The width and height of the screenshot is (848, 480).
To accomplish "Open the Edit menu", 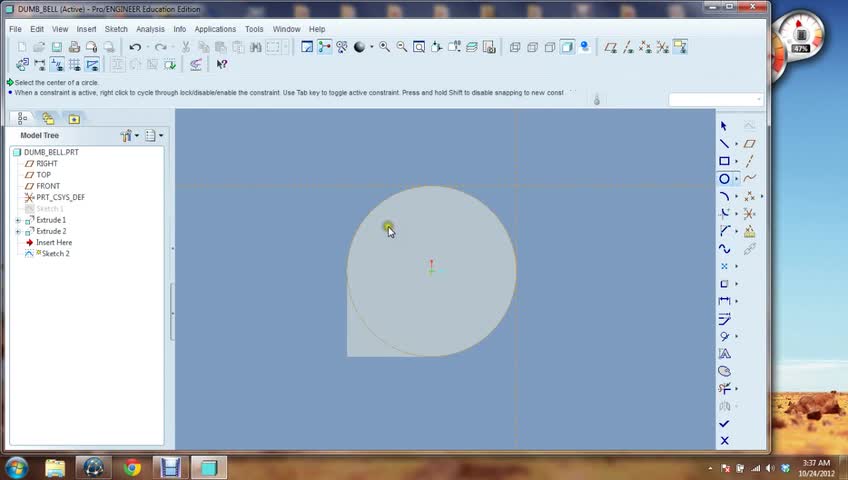I will point(37,29).
